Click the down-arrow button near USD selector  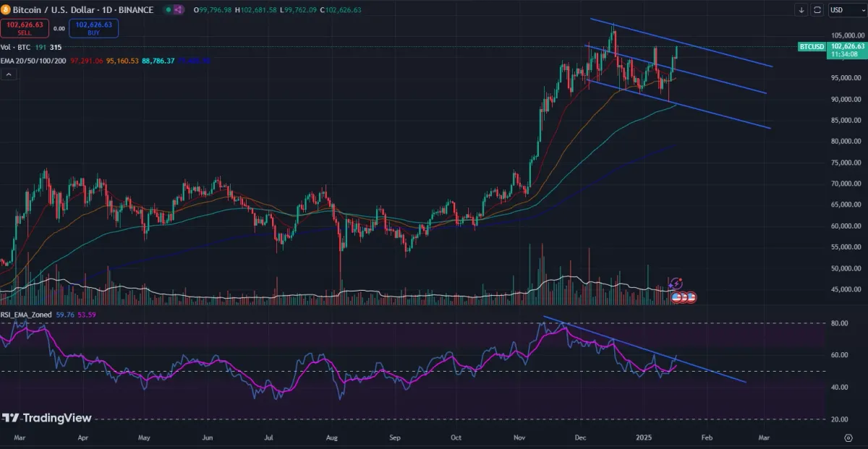tap(801, 10)
